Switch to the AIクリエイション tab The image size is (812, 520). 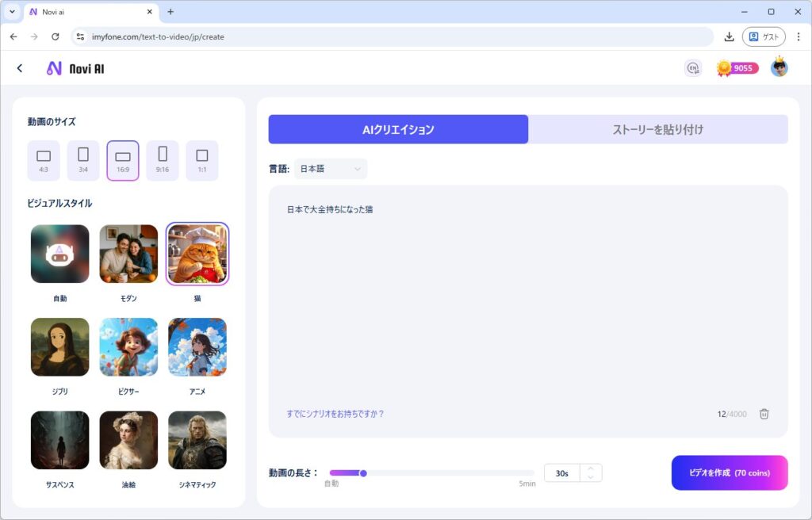click(x=398, y=129)
